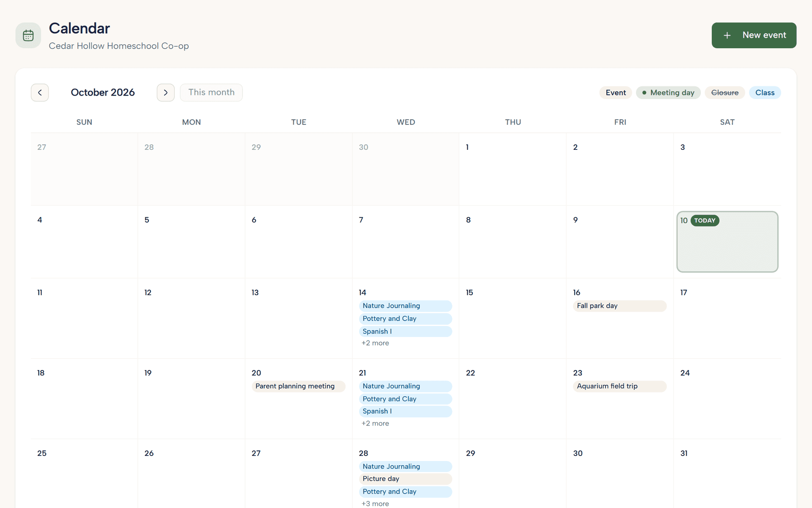Select the October 5 day cell
Screen dimensions: 812x508
[191, 242]
